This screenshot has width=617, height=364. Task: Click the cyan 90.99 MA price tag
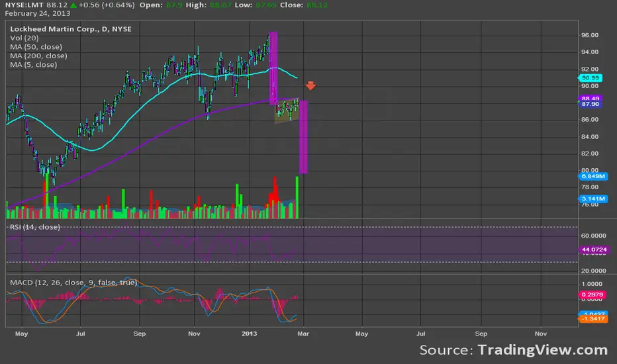click(x=591, y=78)
